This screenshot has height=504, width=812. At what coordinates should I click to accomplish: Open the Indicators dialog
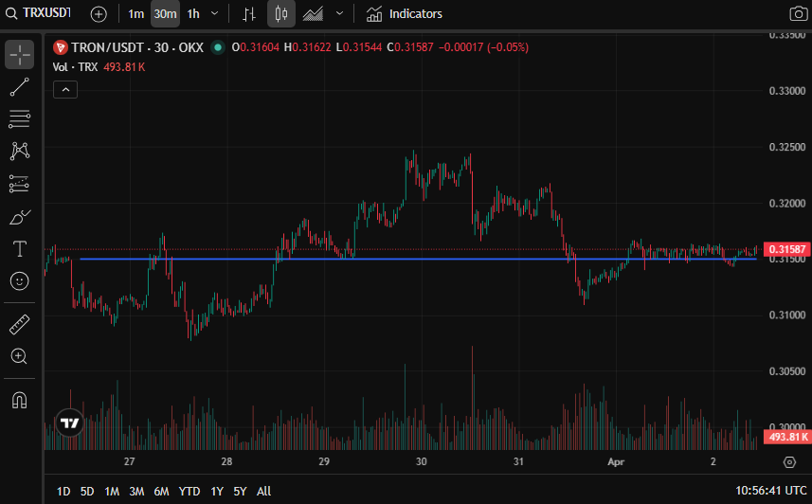tap(405, 14)
